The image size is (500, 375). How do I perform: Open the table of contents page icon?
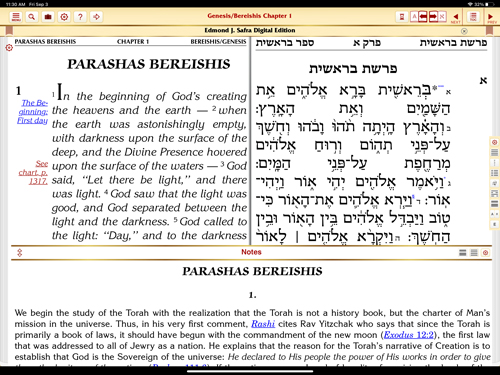tap(473, 17)
